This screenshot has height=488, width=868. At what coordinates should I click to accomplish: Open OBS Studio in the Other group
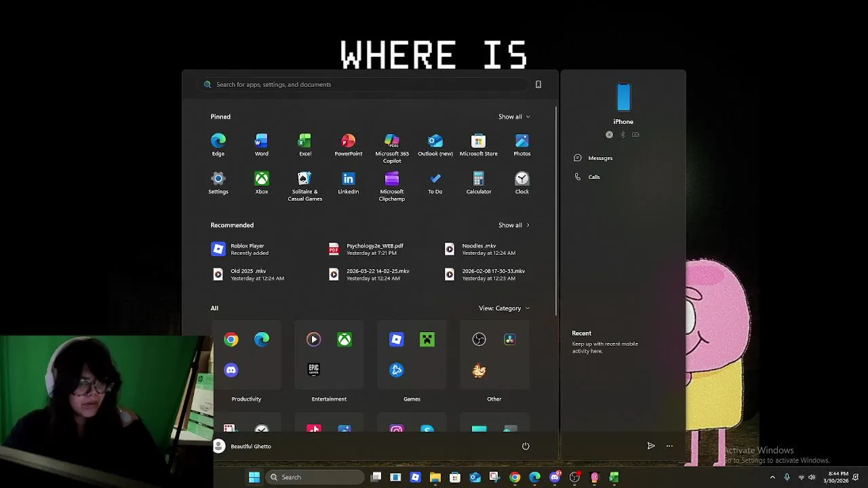(479, 340)
